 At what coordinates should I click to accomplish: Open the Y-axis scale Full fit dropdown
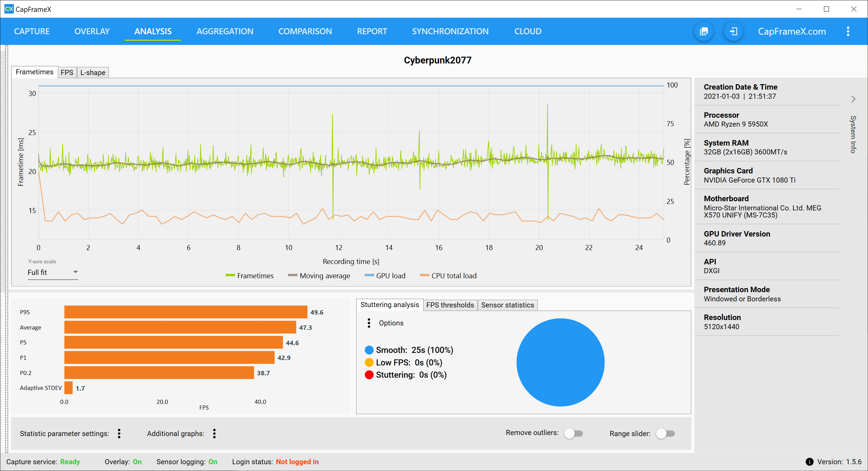(53, 272)
